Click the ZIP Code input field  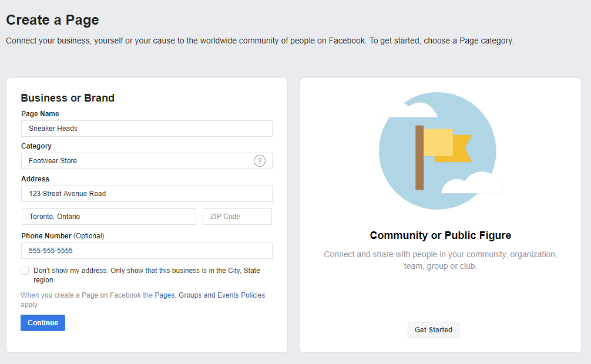point(237,217)
